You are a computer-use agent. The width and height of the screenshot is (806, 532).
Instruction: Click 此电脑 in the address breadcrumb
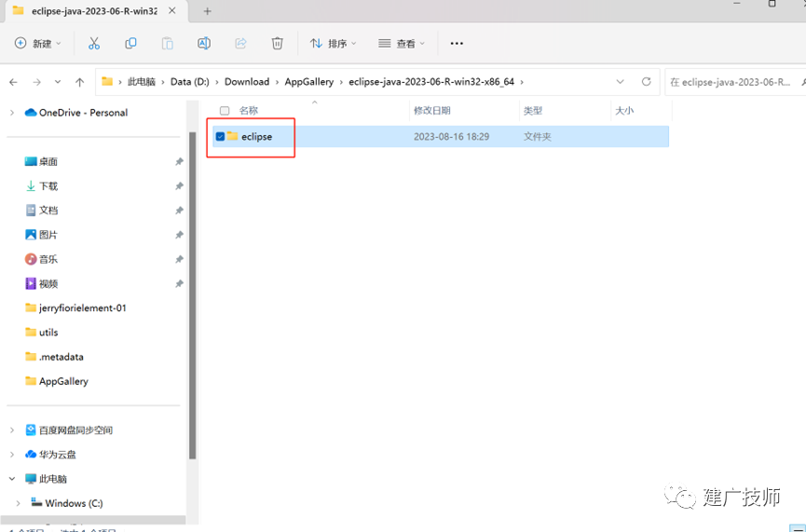[x=142, y=82]
